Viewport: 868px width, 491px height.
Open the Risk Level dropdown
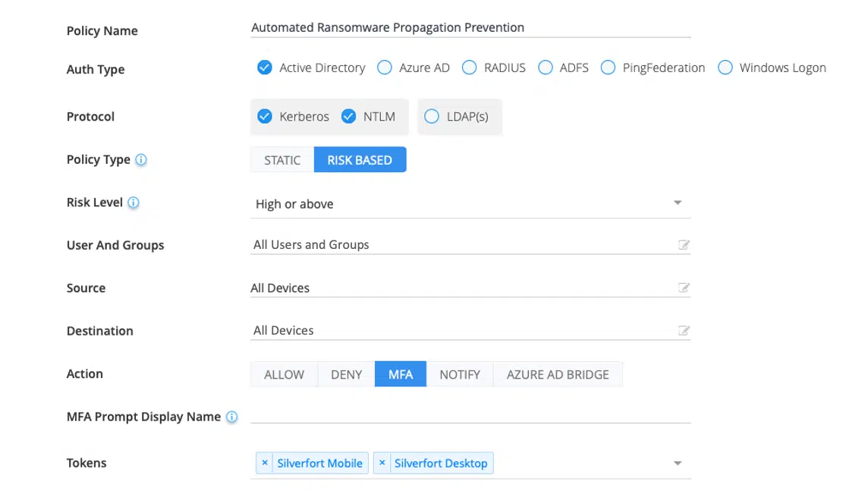pyautogui.click(x=678, y=202)
